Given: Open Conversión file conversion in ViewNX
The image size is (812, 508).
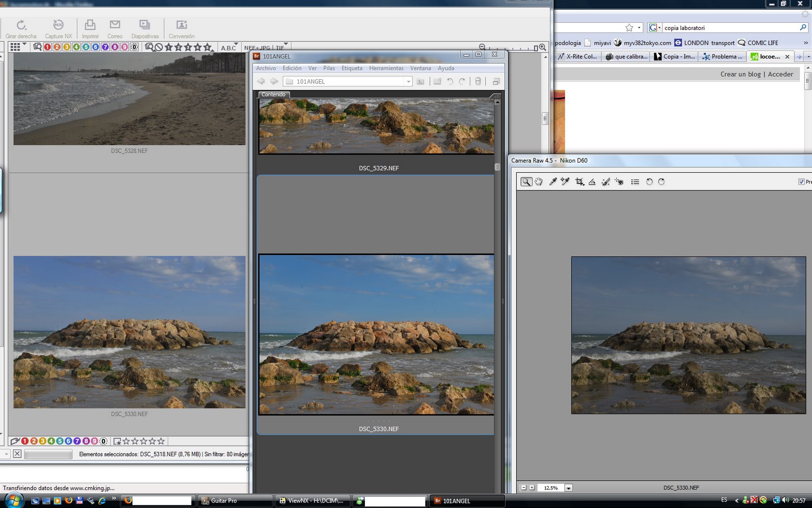Looking at the screenshot, I should pos(181,29).
